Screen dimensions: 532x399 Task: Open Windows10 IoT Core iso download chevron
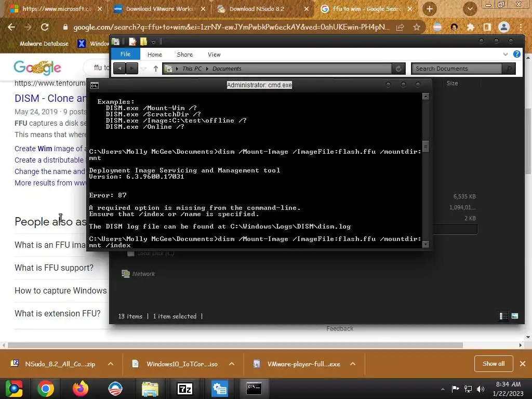point(232,364)
